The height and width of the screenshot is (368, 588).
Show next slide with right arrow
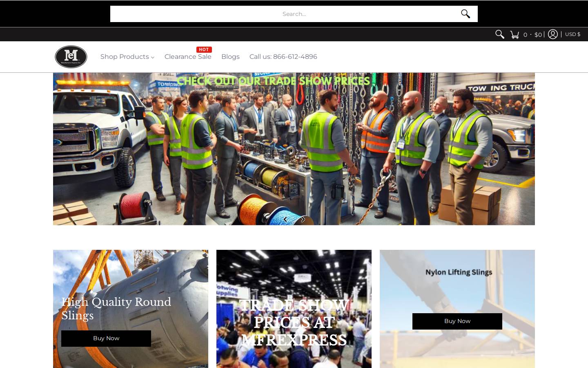tap(303, 220)
